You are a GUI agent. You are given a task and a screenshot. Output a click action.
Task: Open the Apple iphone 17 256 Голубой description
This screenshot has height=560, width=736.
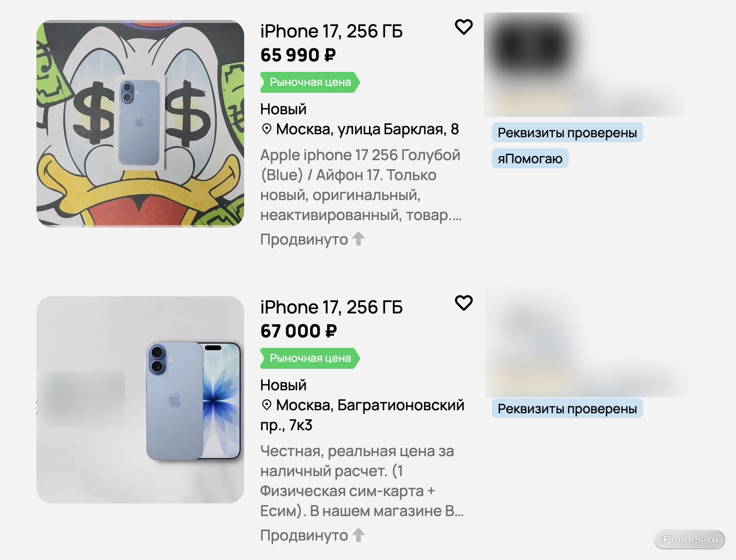pyautogui.click(x=360, y=185)
